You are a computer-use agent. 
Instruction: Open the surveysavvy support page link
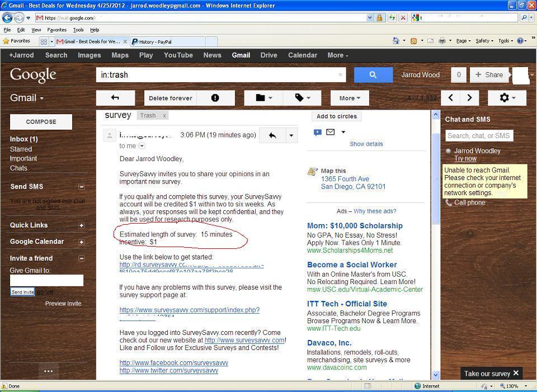(190, 310)
